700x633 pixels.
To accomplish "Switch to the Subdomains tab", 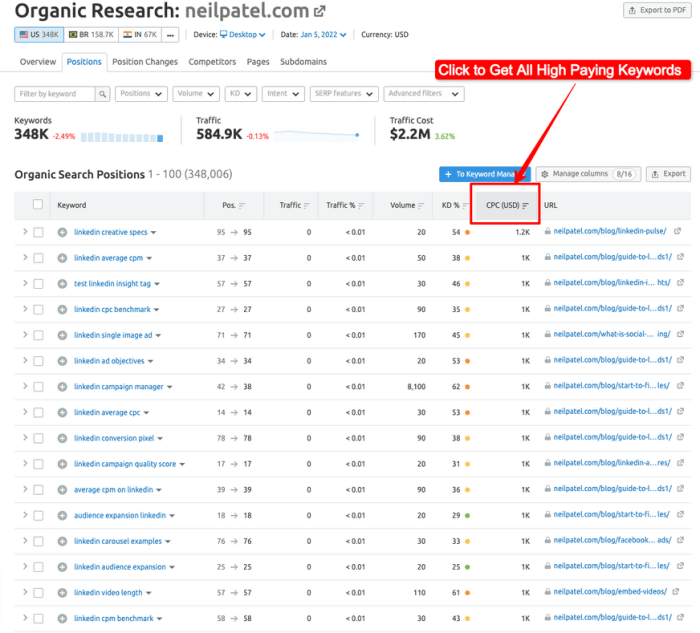I will coord(303,62).
